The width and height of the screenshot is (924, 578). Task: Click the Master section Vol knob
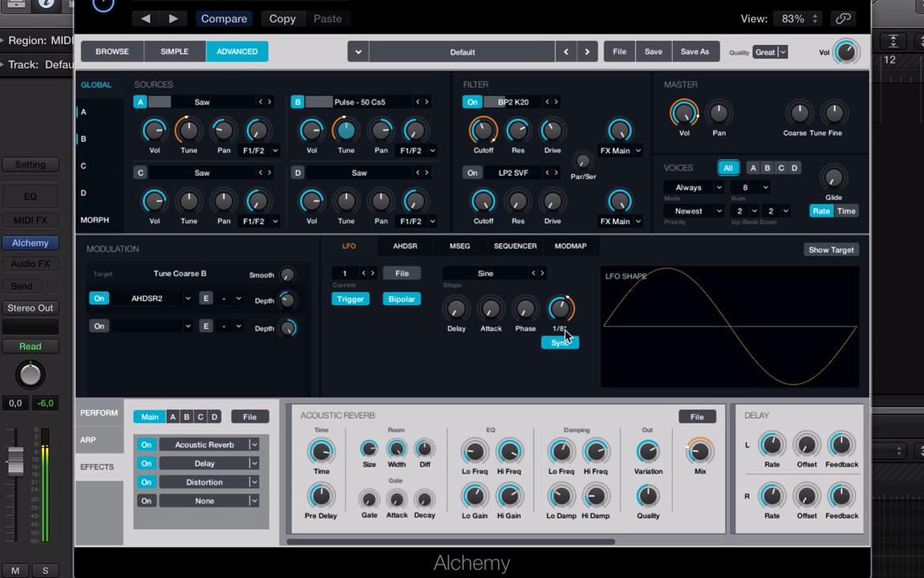coord(683,112)
